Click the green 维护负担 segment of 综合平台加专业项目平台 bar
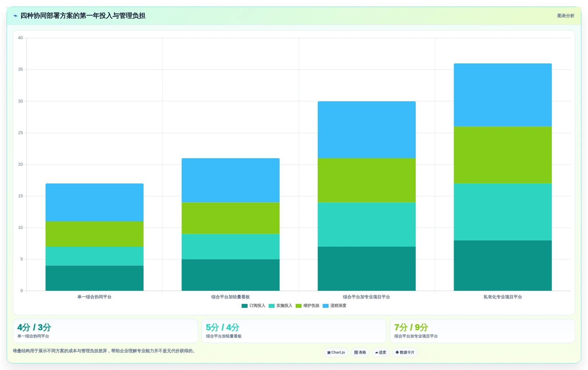The image size is (588, 370). 367,180
